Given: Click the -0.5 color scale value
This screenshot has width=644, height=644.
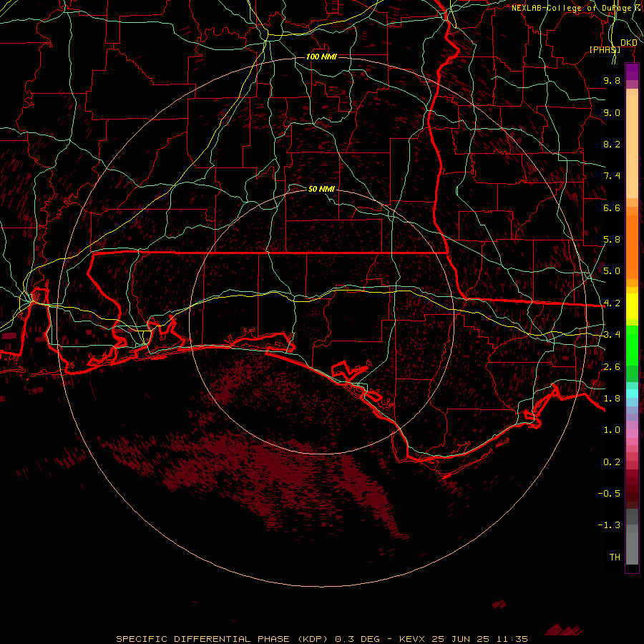Looking at the screenshot, I should tap(609, 494).
